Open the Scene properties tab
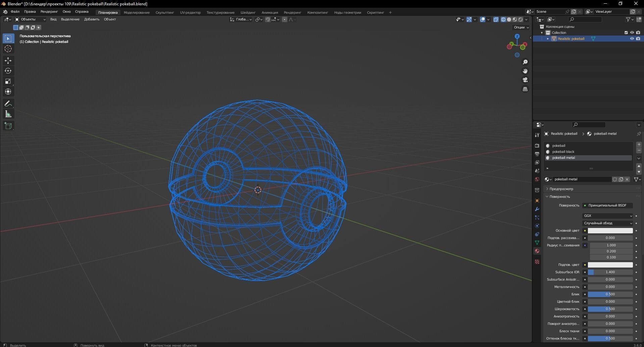The width and height of the screenshot is (644, 347). point(537,171)
